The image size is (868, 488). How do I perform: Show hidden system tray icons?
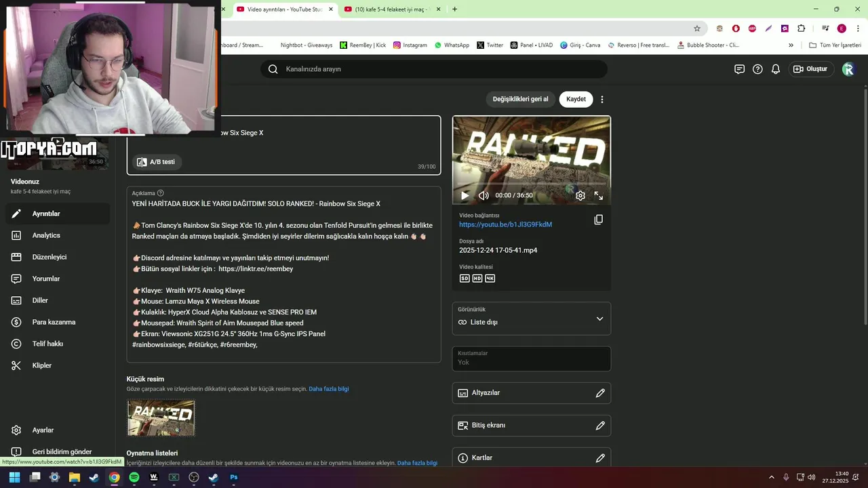[x=772, y=477]
